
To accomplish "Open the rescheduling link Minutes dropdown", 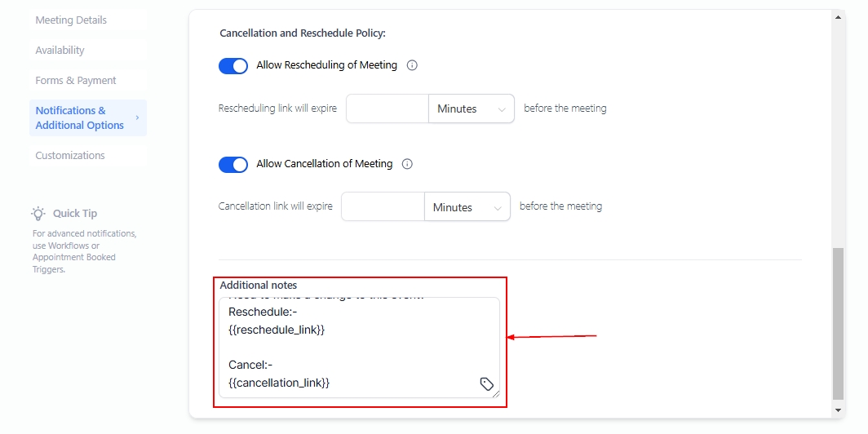I will (472, 108).
